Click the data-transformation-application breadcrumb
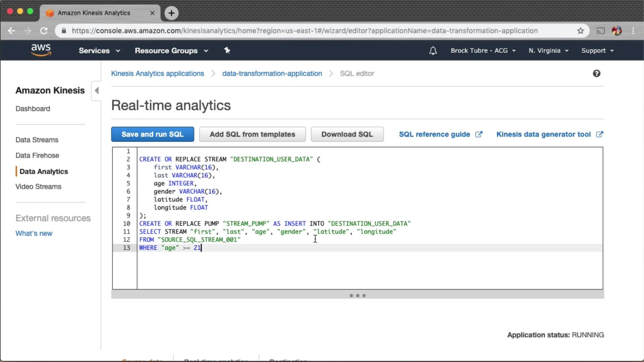 pos(272,73)
